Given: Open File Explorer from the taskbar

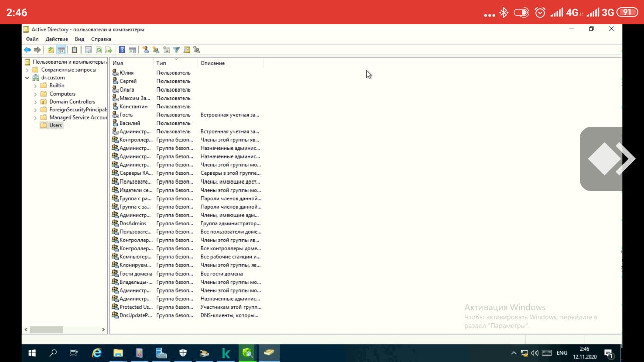Looking at the screenshot, I should [x=118, y=353].
